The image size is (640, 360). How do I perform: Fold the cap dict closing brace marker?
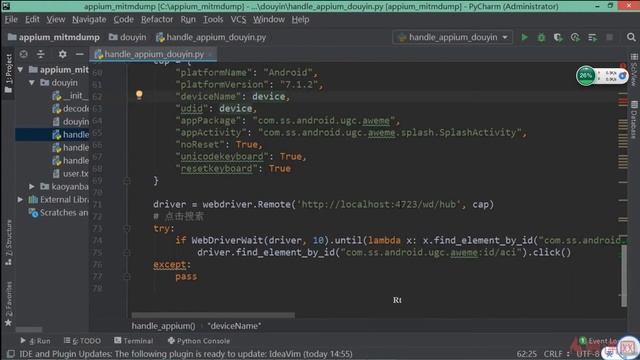coord(127,180)
